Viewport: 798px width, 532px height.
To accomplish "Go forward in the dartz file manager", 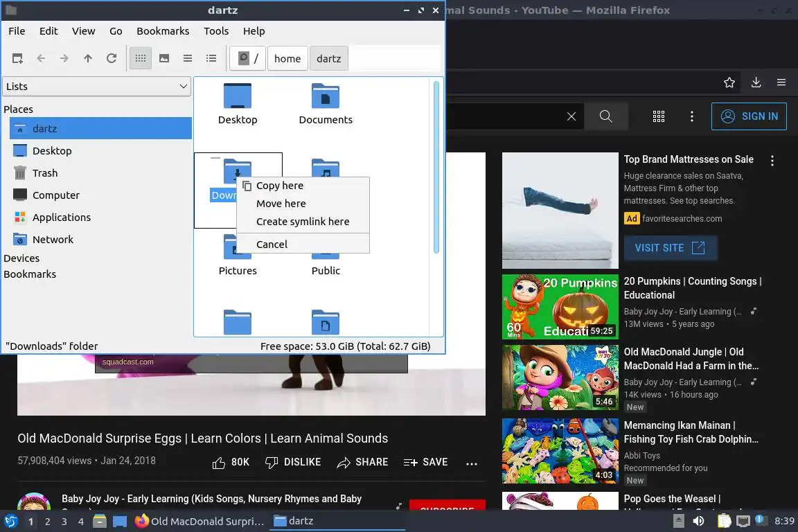I will 64,59.
